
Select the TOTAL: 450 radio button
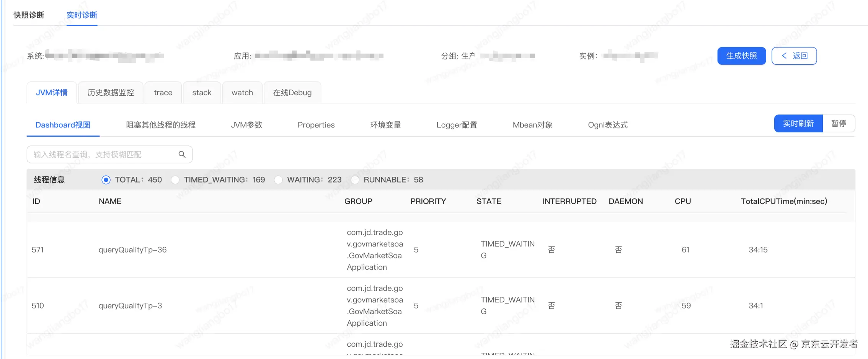(106, 180)
